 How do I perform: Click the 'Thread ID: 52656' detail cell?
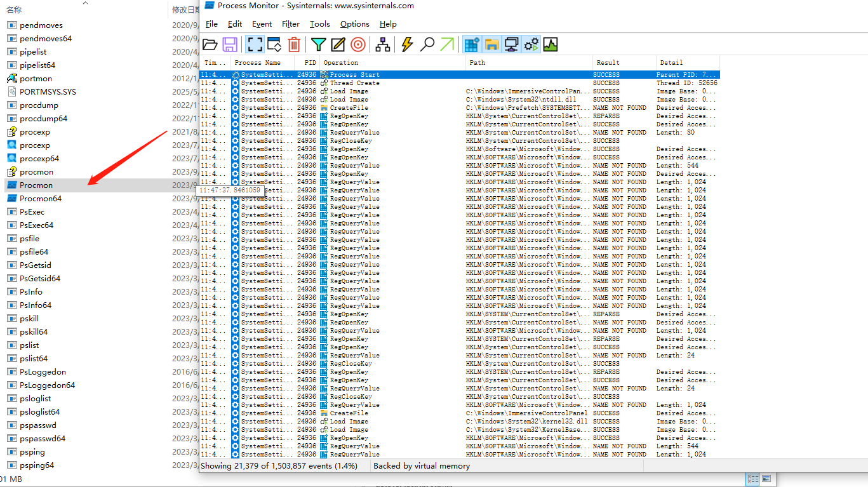pos(687,83)
